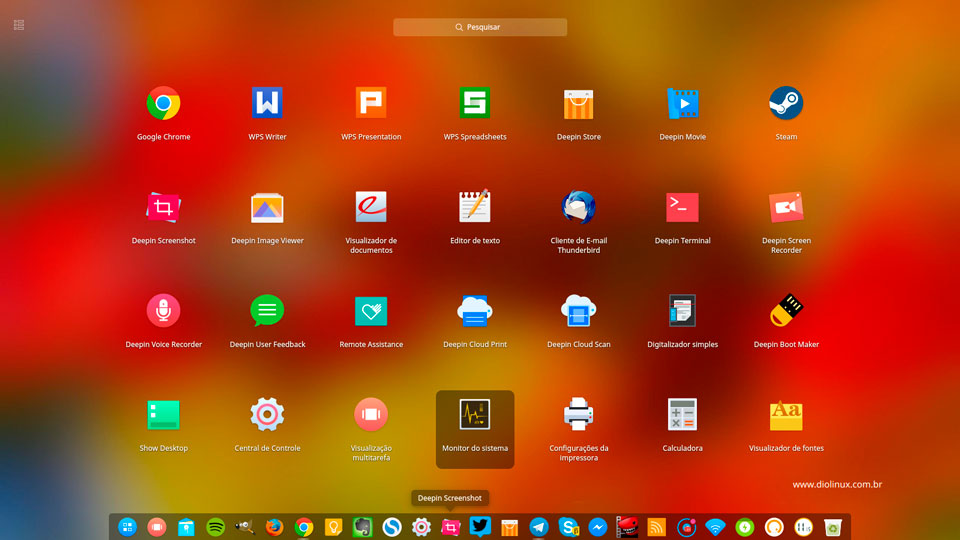Launch Deepin Voice Recorder
Viewport: 960px width, 540px height.
click(163, 310)
